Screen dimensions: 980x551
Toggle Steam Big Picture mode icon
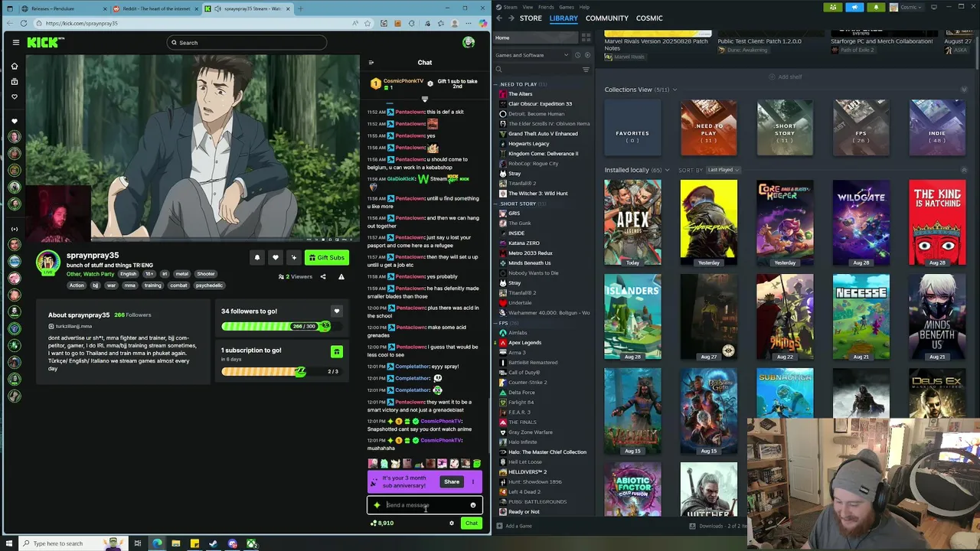click(934, 7)
